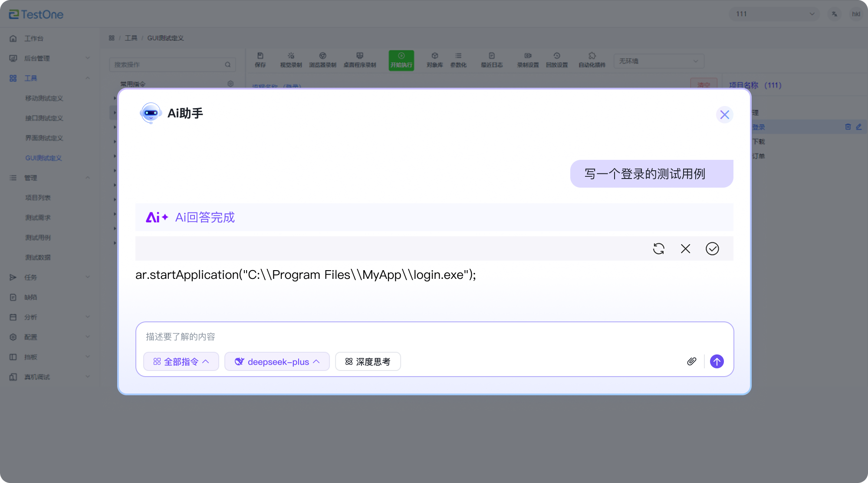Screen dimensions: 868x483
Task: Open the 111 project selector dropdown
Action: click(774, 14)
